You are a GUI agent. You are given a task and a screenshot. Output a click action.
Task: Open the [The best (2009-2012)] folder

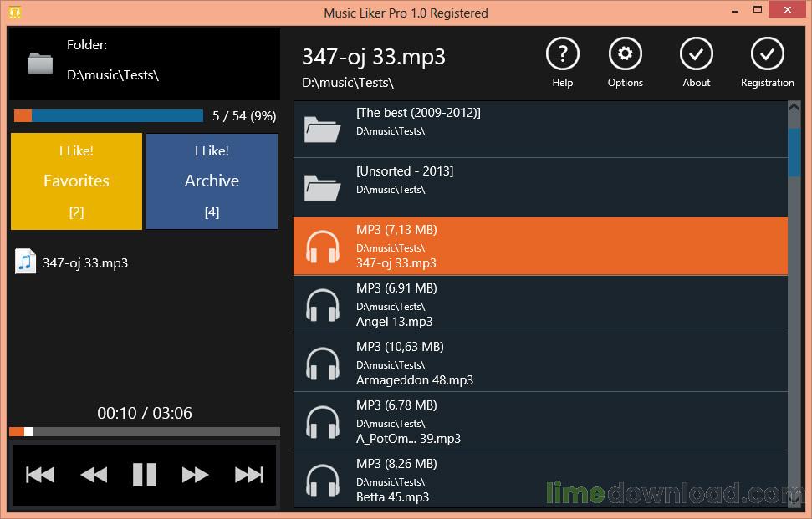(x=539, y=129)
